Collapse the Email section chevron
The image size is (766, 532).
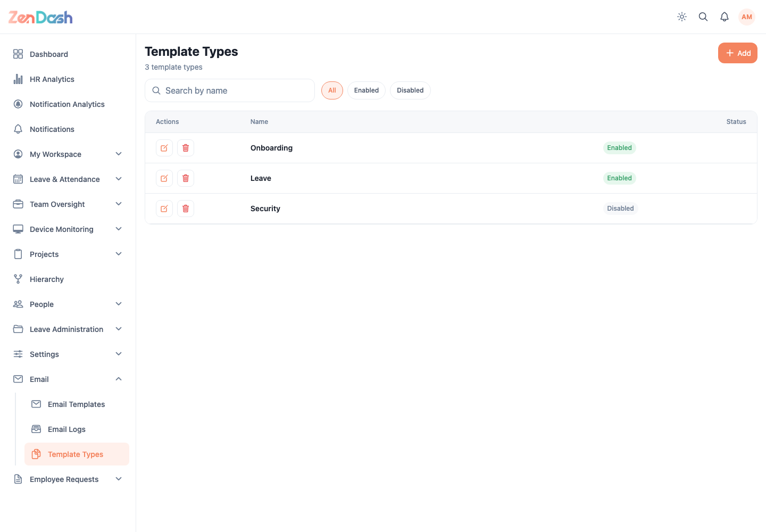click(119, 379)
